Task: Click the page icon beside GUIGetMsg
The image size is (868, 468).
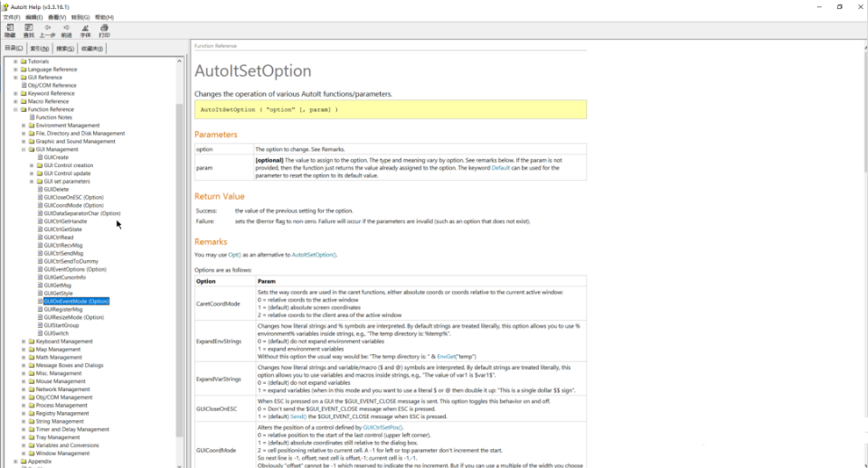Action: [40, 285]
